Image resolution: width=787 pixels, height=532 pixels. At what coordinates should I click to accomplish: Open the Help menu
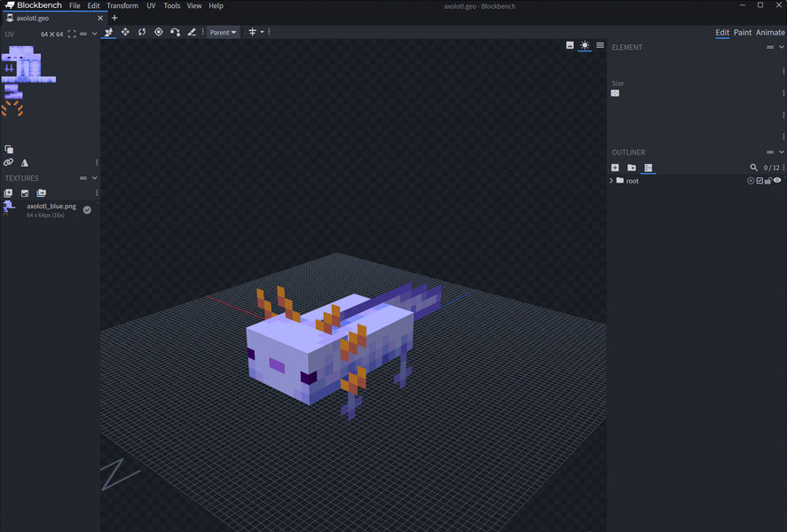[216, 5]
